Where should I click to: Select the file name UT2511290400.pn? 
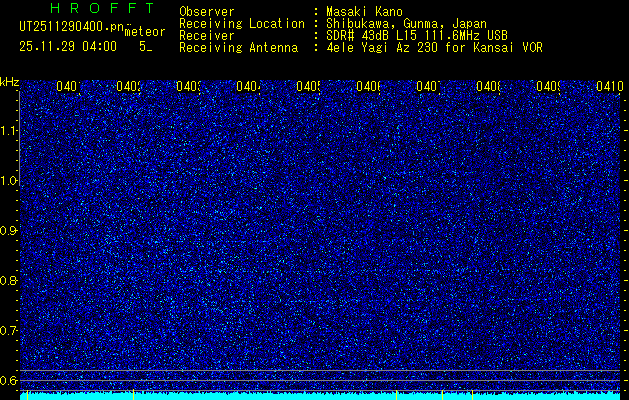pyautogui.click(x=71, y=27)
